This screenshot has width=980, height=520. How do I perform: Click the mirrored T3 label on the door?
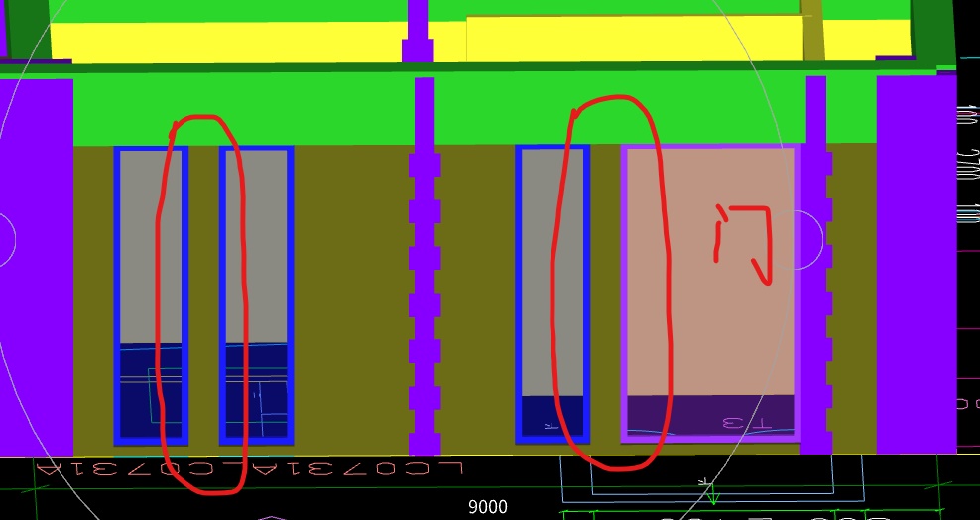(x=747, y=423)
